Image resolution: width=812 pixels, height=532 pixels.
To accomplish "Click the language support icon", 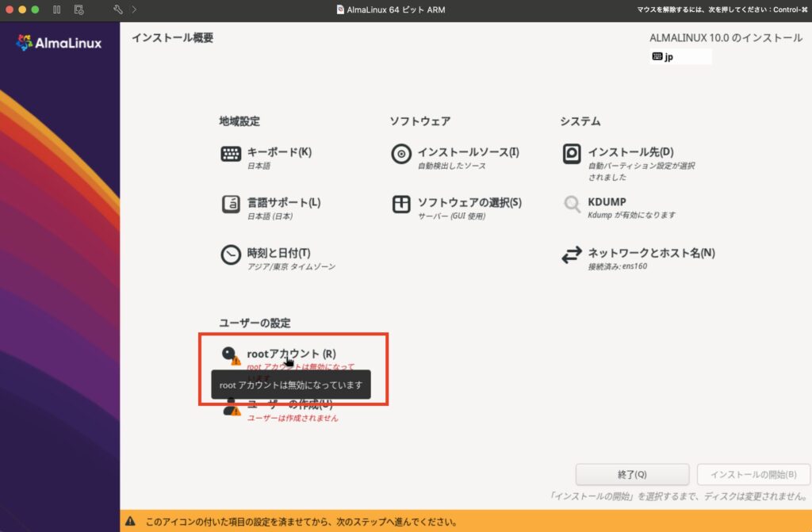I will click(x=231, y=204).
